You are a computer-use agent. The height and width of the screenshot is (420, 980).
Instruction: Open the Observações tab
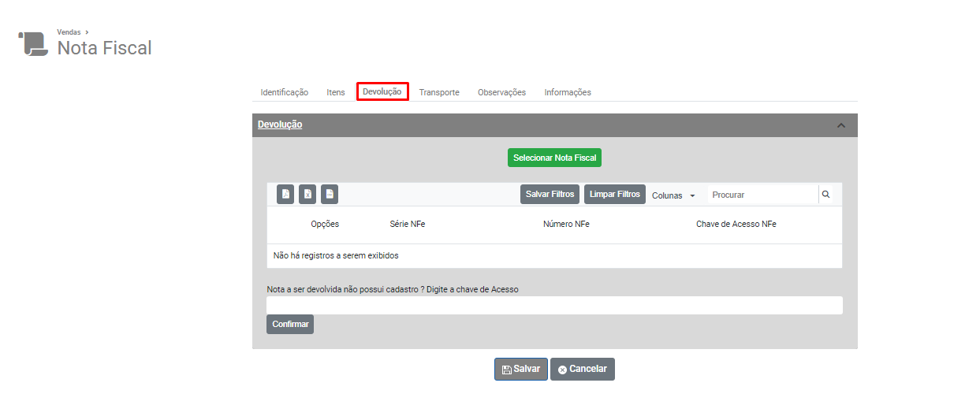tap(501, 92)
